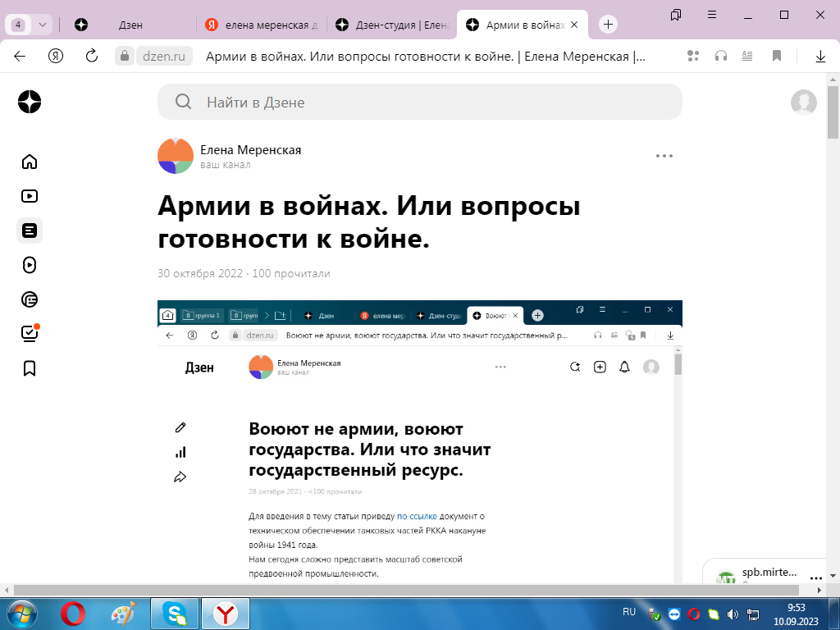Reload the page with the refresh icon
This screenshot has height=630, width=840.
[x=89, y=57]
